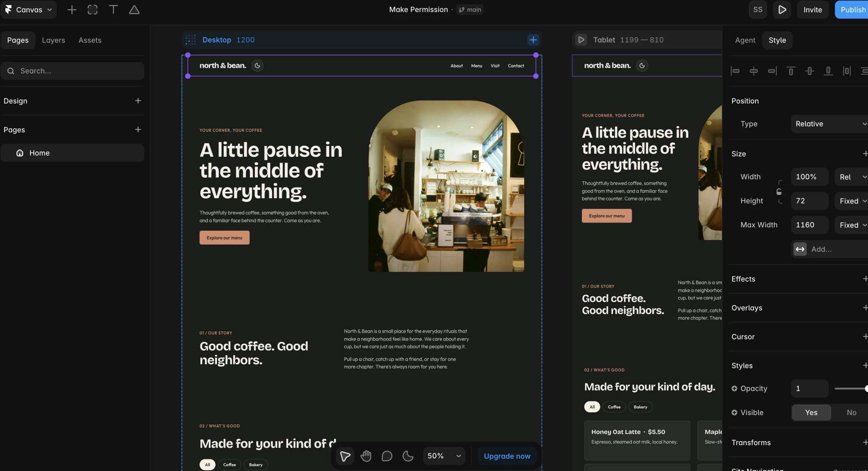Toggle dark mode moon in bottom bar
The height and width of the screenshot is (471, 868).
click(408, 456)
